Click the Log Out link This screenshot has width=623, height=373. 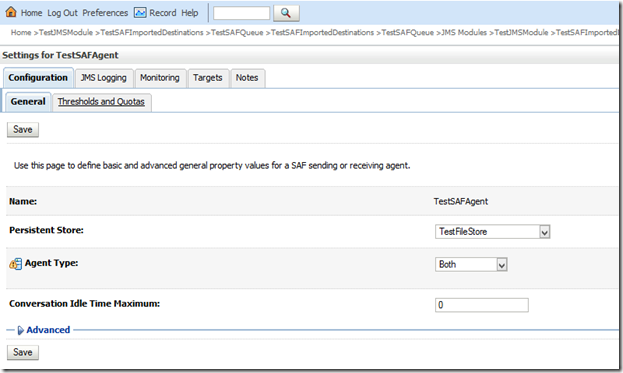62,13
